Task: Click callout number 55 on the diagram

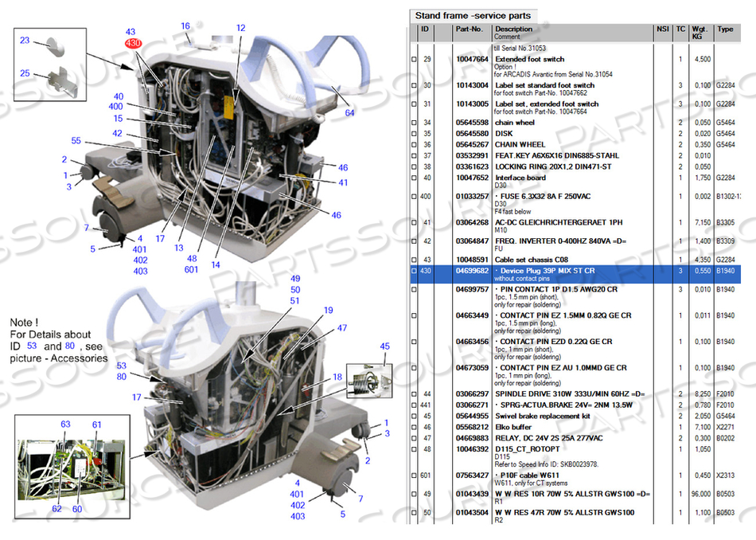Action: coord(76,140)
